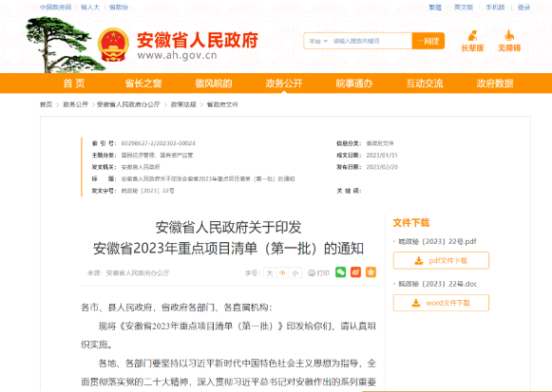Viewport: 552px width, 392px height.
Task: Click the national emblem logo
Action: [113, 45]
